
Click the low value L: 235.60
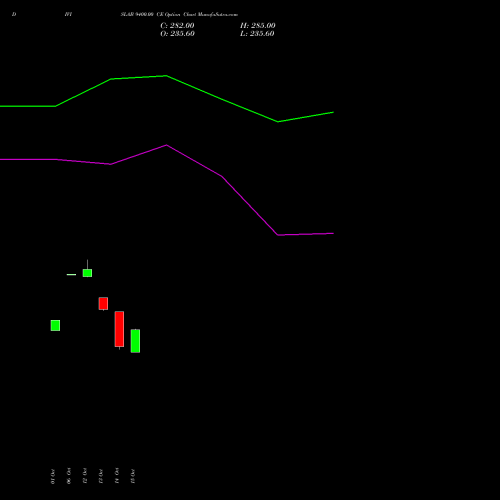257,34
